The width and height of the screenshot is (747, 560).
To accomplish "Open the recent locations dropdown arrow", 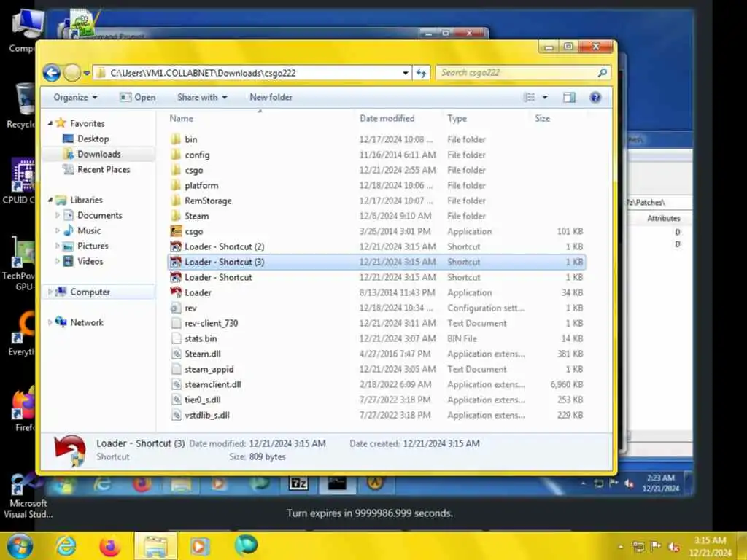I will (87, 73).
